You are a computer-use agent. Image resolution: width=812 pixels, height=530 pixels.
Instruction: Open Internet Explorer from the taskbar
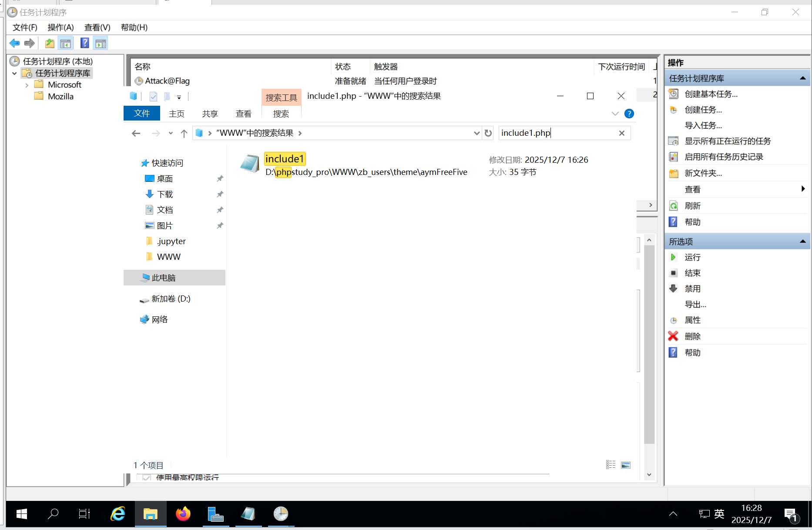pyautogui.click(x=117, y=514)
